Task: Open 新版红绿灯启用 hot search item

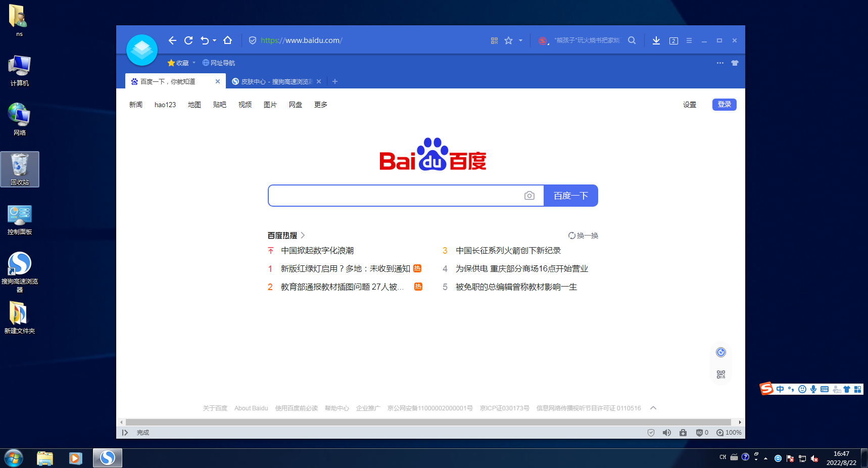Action: pos(346,269)
